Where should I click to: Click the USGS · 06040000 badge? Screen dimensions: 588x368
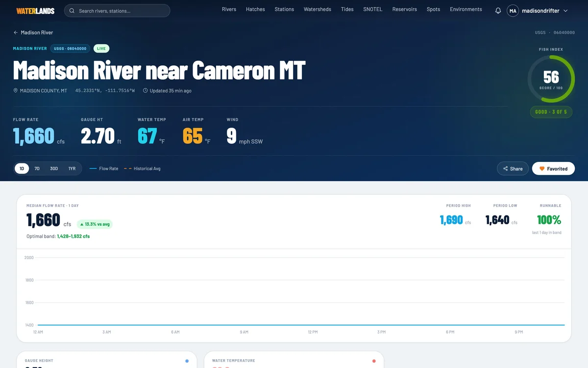(x=70, y=49)
